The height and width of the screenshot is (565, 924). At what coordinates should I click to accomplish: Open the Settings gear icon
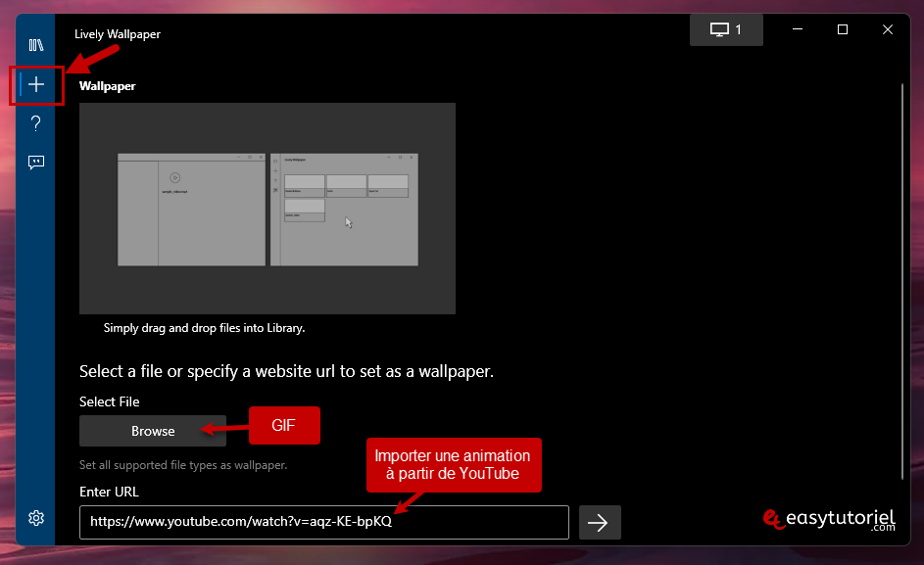(36, 518)
